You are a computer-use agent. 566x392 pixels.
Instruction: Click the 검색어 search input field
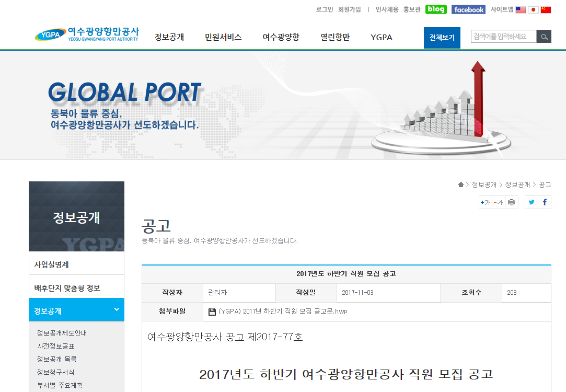click(503, 37)
